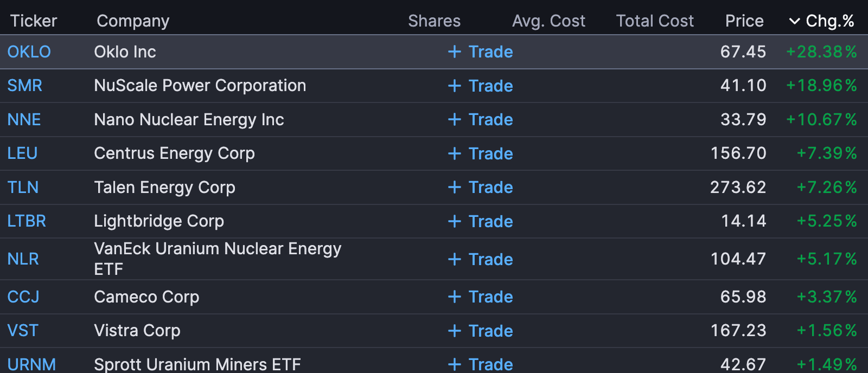The image size is (868, 373).
Task: Click the 41.10 price value
Action: click(x=743, y=86)
